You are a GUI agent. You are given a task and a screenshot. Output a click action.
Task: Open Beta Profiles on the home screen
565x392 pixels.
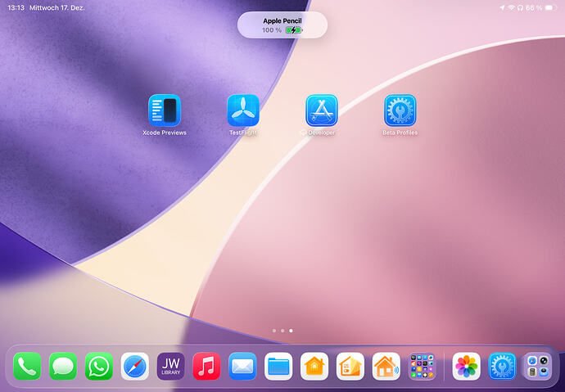click(x=400, y=110)
